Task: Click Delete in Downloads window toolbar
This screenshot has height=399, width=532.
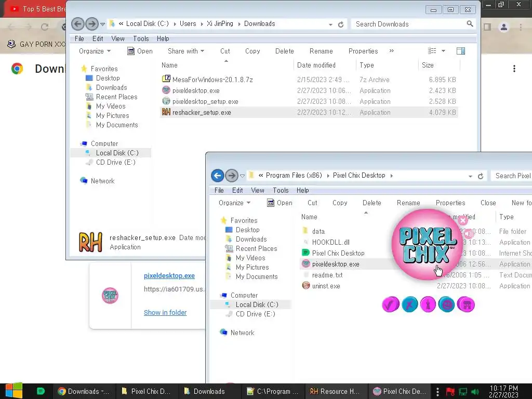Action: tap(284, 51)
